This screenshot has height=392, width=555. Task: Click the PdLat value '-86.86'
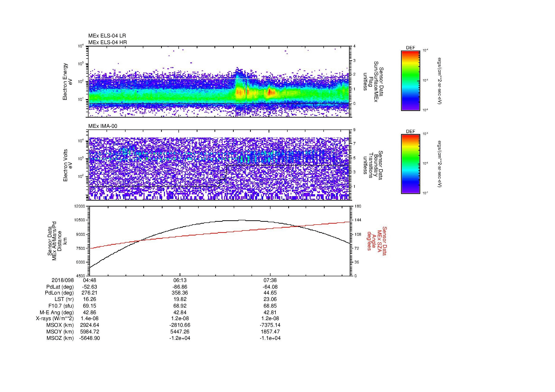click(180, 287)
